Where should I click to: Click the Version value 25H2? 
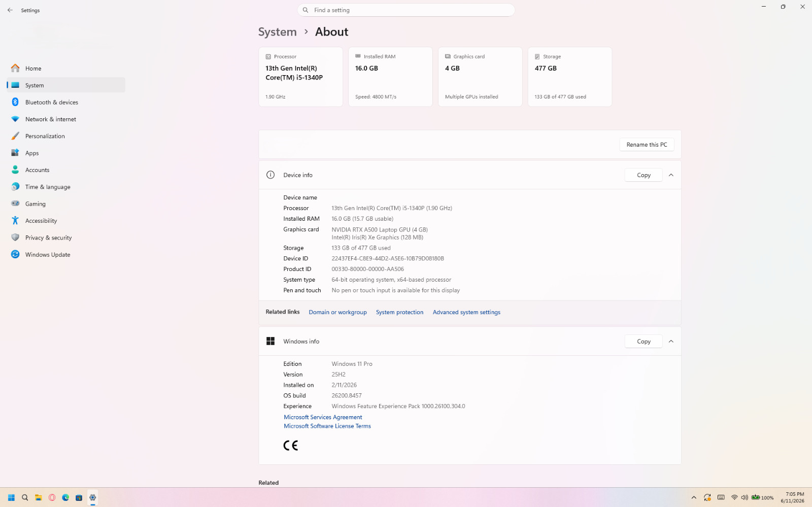click(339, 375)
